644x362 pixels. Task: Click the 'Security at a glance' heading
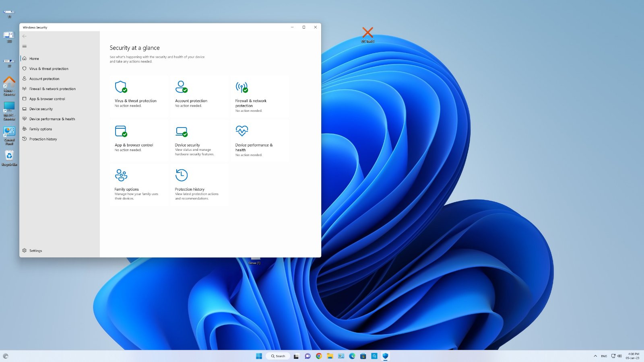pyautogui.click(x=134, y=48)
